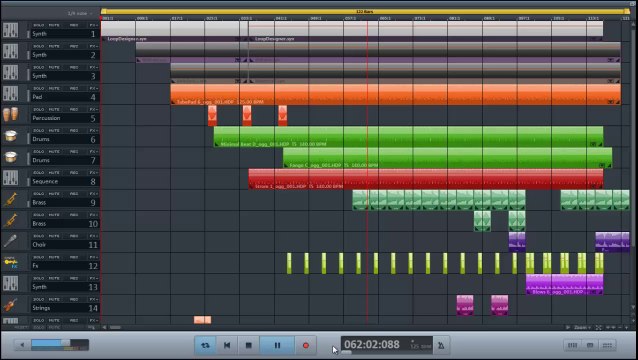Start recording with the red record button
638x360 pixels.
(306, 345)
